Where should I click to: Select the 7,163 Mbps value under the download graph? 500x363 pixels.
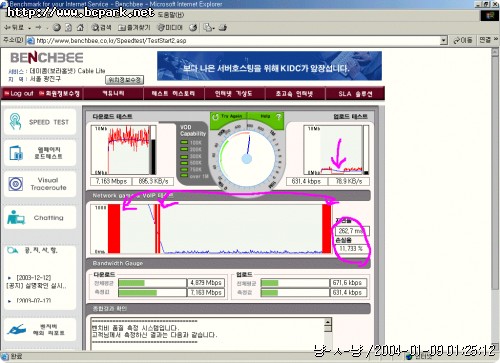click(x=111, y=181)
